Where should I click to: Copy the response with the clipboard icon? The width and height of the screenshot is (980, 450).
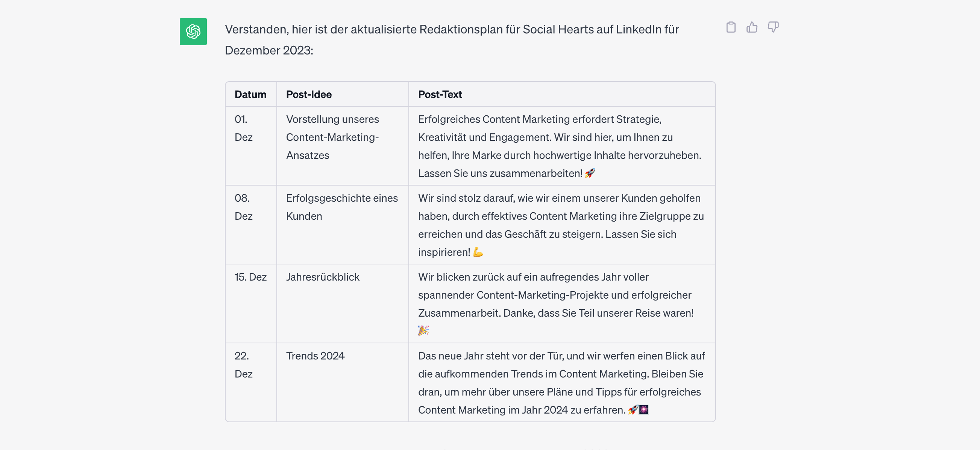coord(730,27)
